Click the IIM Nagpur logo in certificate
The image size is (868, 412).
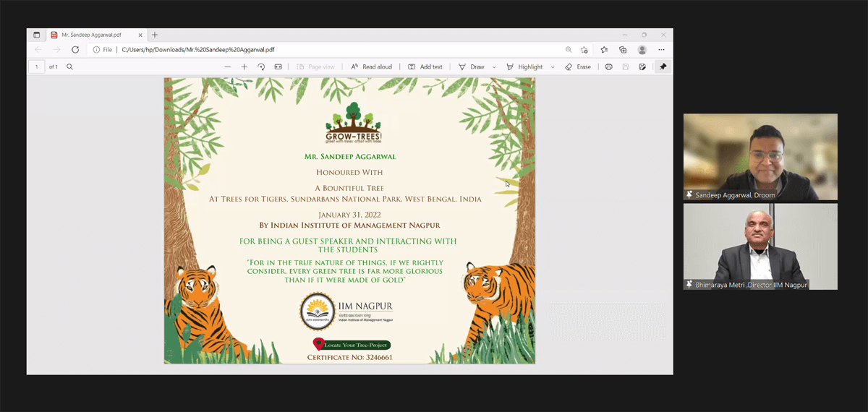coord(347,311)
